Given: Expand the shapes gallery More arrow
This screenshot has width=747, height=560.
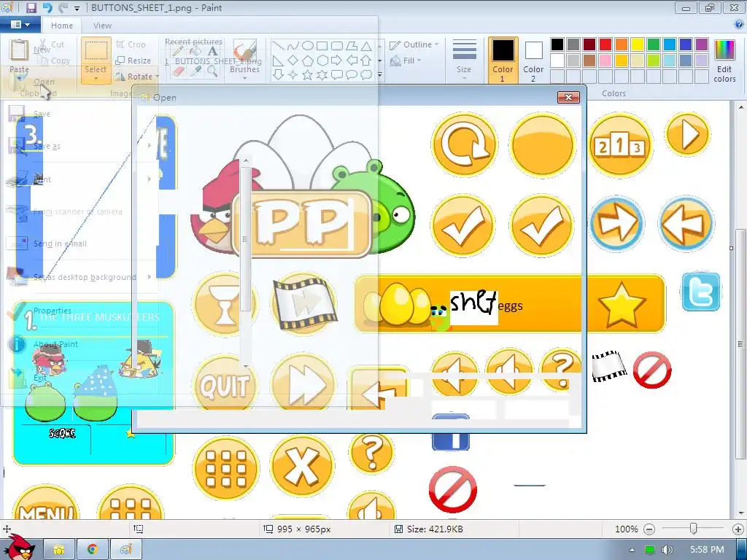Looking at the screenshot, I should [379, 75].
